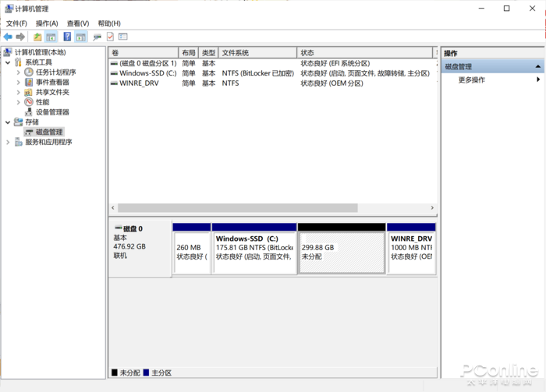The height and width of the screenshot is (392, 546).
Task: Select 磁盘管理 label in the tree
Action: pyautogui.click(x=49, y=132)
